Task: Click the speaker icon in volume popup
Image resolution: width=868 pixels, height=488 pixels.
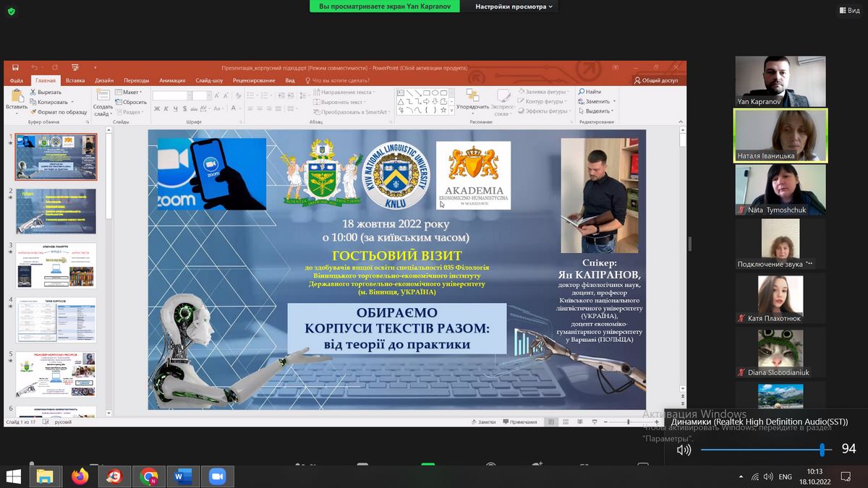Action: (684, 450)
